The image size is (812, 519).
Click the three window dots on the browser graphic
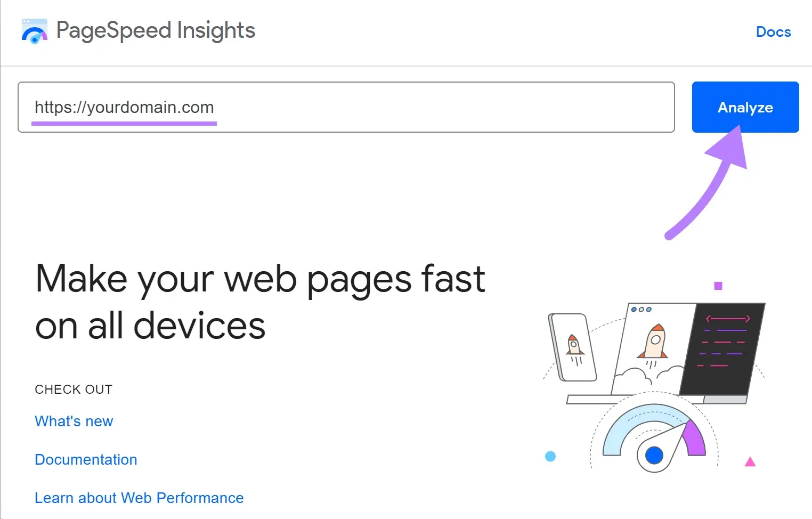[642, 308]
